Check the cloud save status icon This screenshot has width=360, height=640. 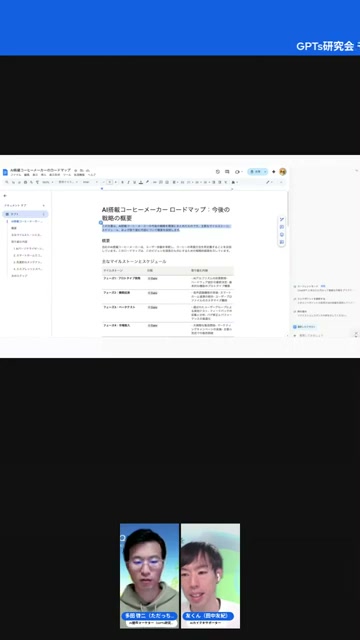(88, 170)
